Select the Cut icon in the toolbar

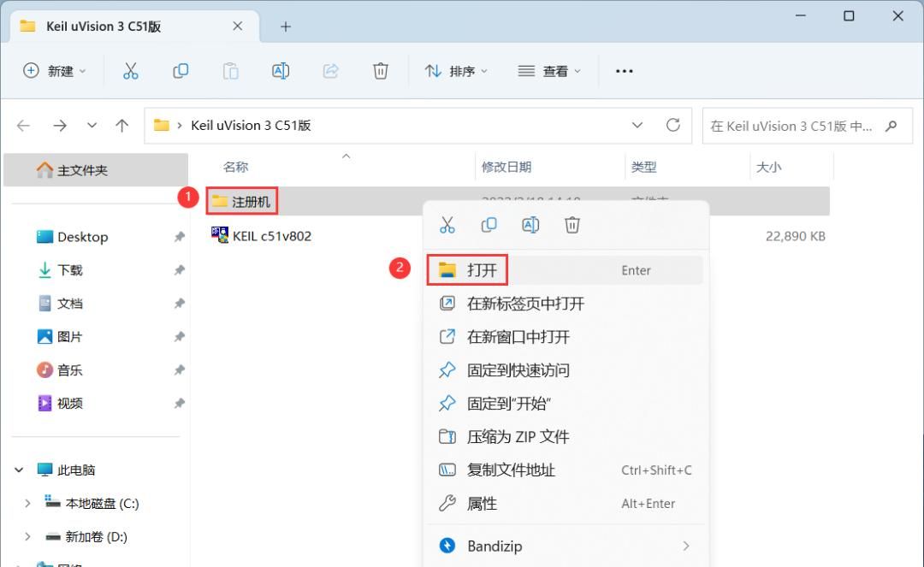130,71
